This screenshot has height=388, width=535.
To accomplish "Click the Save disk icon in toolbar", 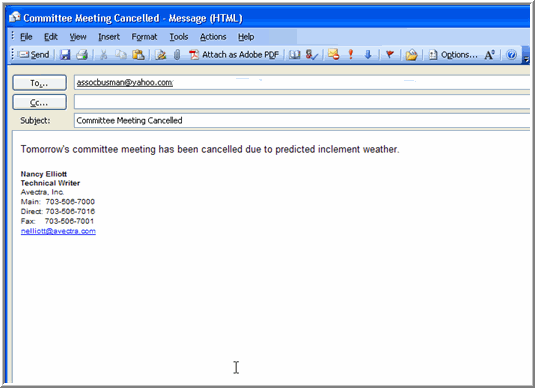I will (65, 55).
